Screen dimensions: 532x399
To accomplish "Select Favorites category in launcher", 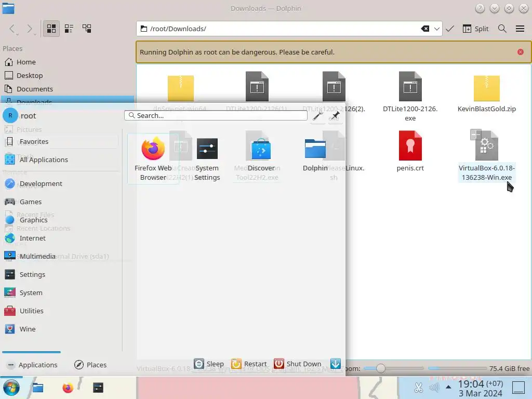I will pyautogui.click(x=60, y=141).
